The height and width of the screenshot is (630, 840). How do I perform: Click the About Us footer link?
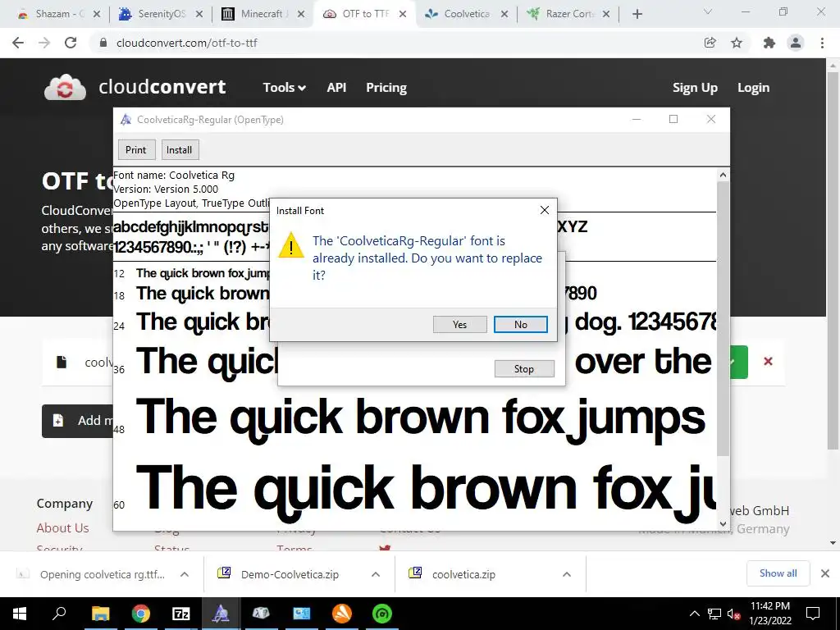[x=62, y=527]
